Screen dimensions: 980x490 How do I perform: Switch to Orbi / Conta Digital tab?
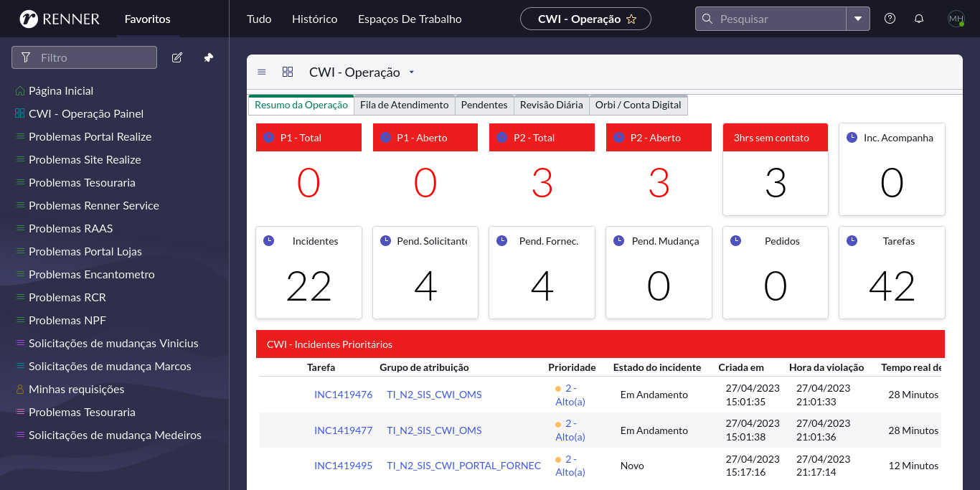coord(639,105)
